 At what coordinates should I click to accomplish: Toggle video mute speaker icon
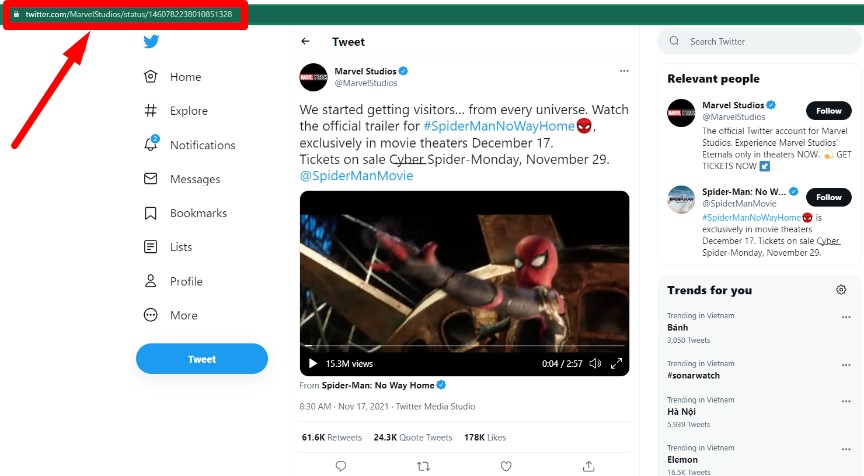click(595, 363)
